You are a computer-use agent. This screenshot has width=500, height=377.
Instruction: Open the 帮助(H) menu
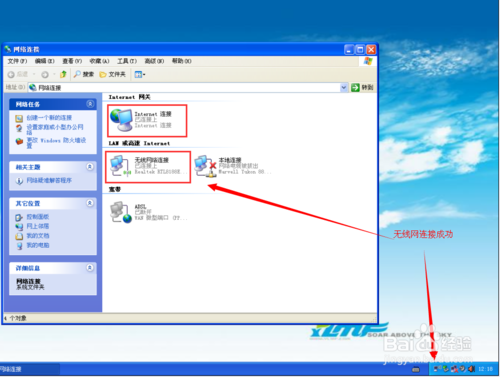[x=181, y=61]
